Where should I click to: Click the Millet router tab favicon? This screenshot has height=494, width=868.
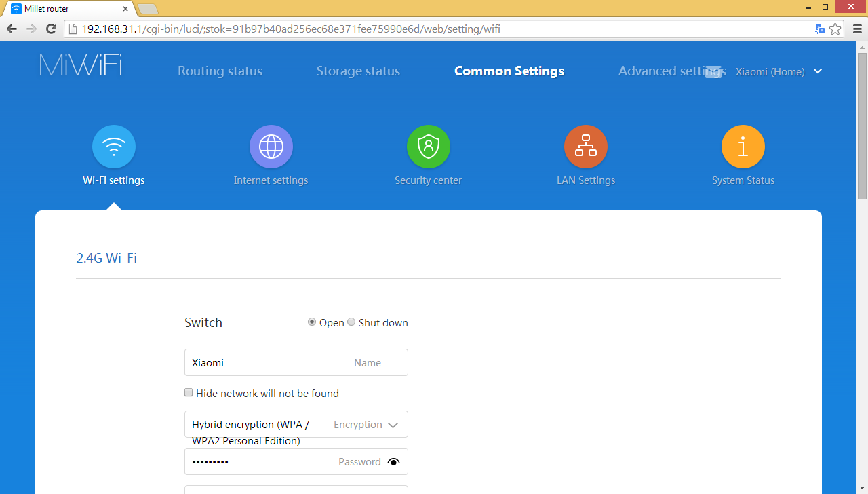[x=16, y=9]
